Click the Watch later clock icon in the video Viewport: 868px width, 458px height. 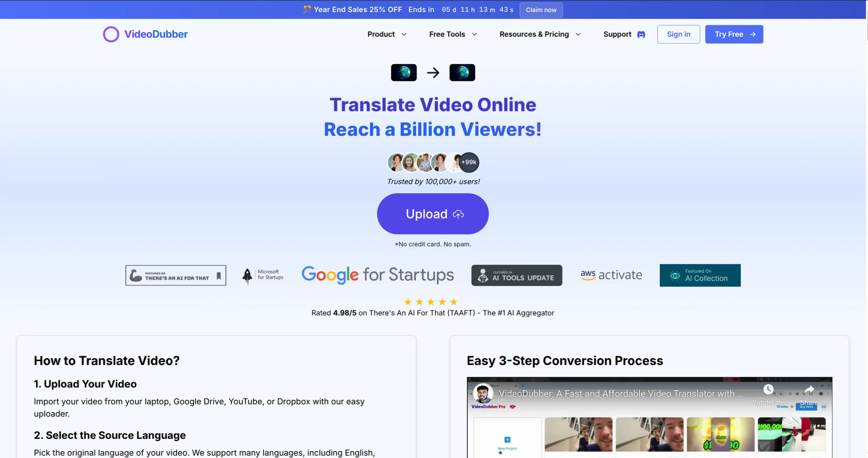[x=768, y=389]
